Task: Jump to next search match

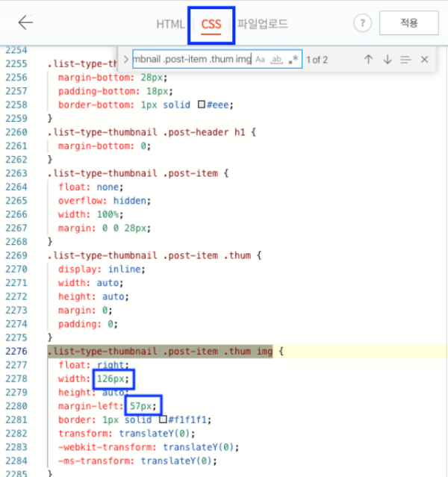Action: tap(388, 59)
